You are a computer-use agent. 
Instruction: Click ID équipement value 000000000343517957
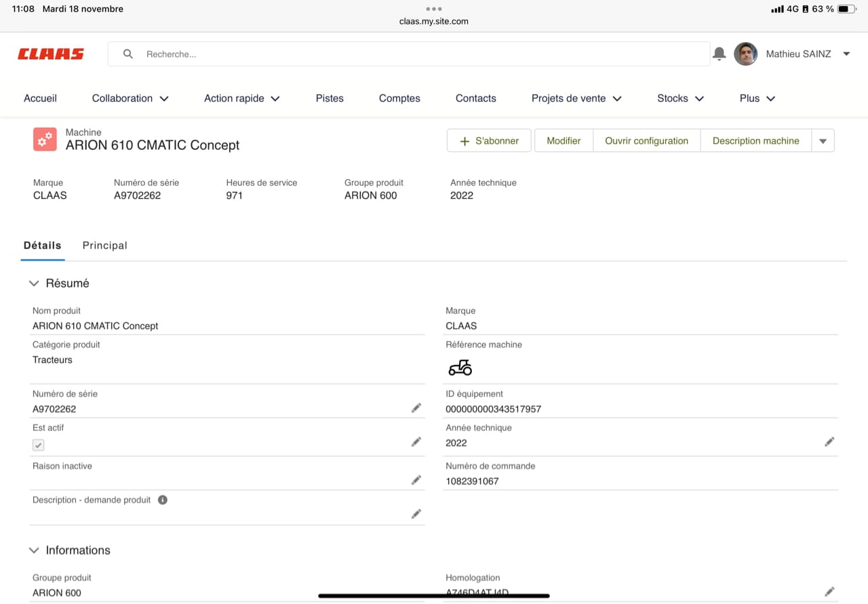(x=493, y=409)
